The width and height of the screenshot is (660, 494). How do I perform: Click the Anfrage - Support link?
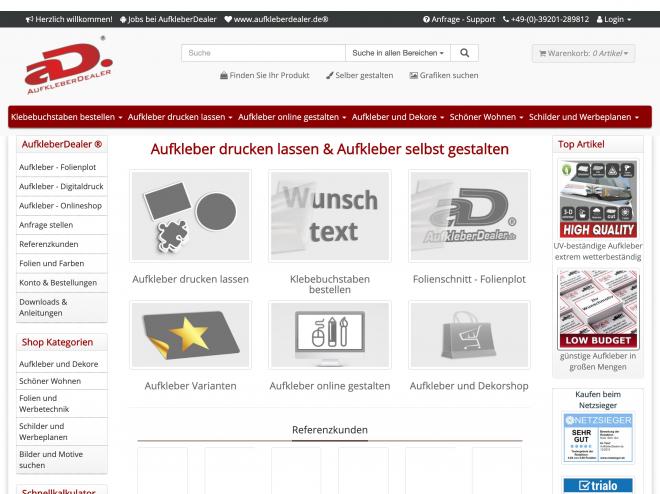tap(459, 19)
